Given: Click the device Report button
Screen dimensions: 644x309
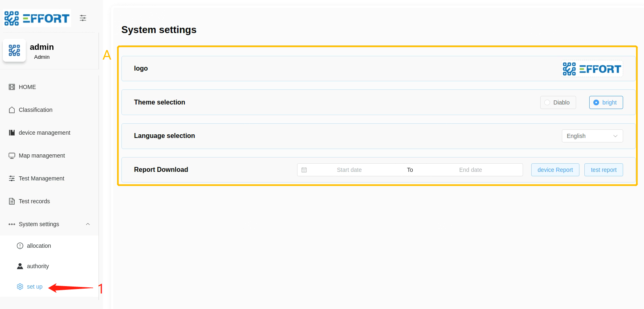Looking at the screenshot, I should coord(555,170).
